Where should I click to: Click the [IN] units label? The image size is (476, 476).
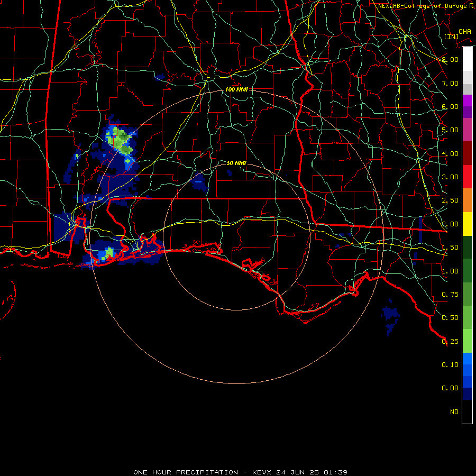452,36
